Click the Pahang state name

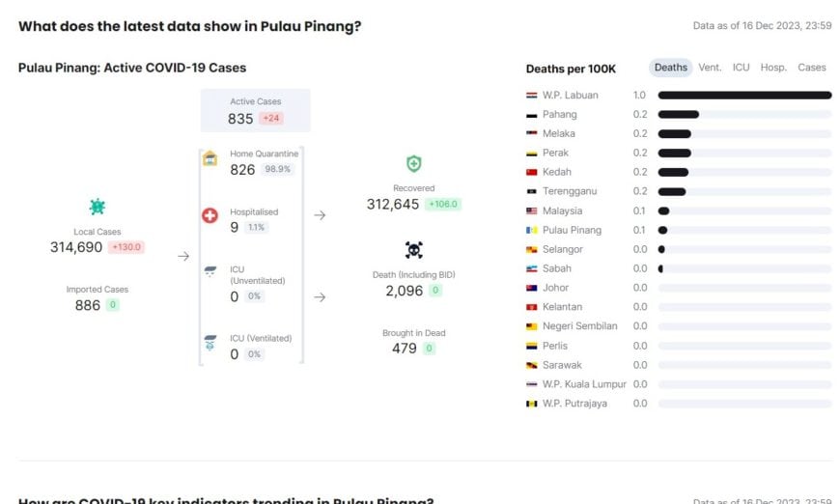click(x=559, y=114)
